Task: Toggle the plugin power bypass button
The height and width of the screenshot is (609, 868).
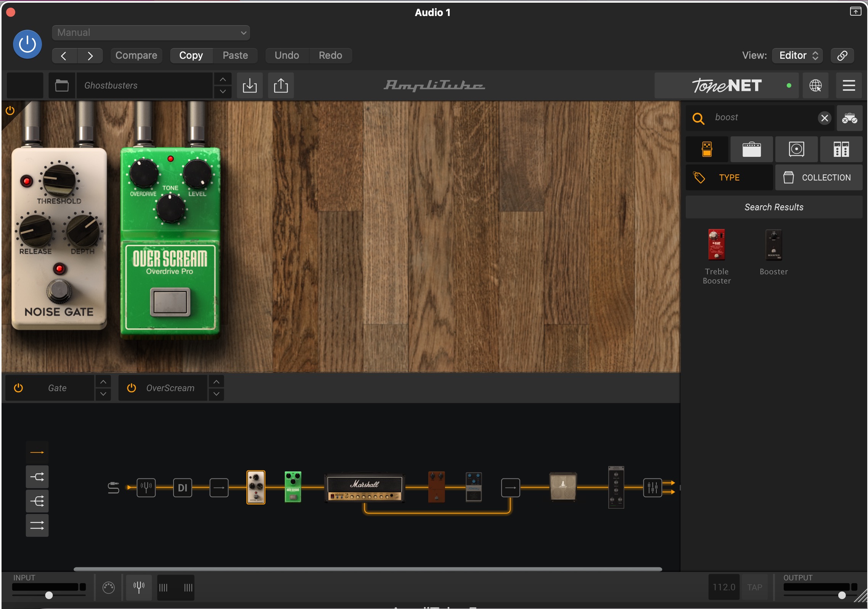Action: (27, 44)
